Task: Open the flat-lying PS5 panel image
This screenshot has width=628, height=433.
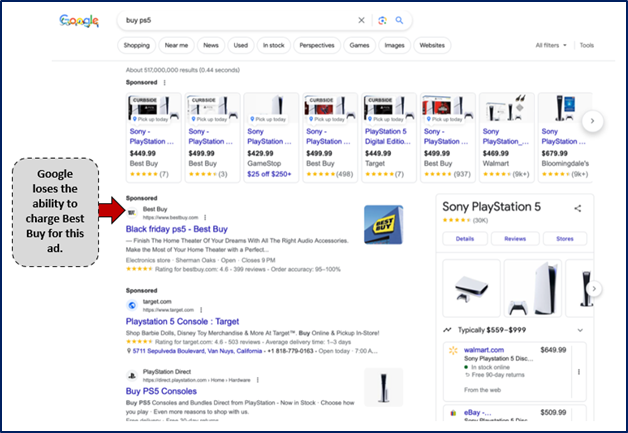Action: 471,288
